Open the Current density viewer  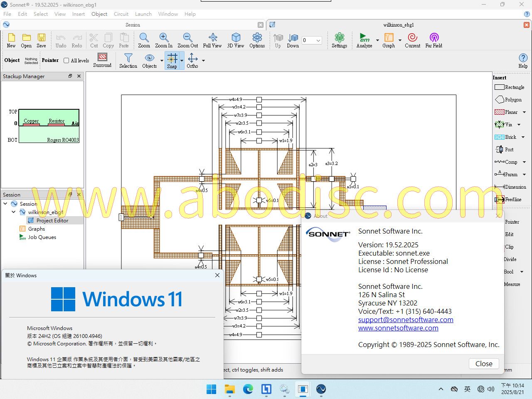(413, 40)
